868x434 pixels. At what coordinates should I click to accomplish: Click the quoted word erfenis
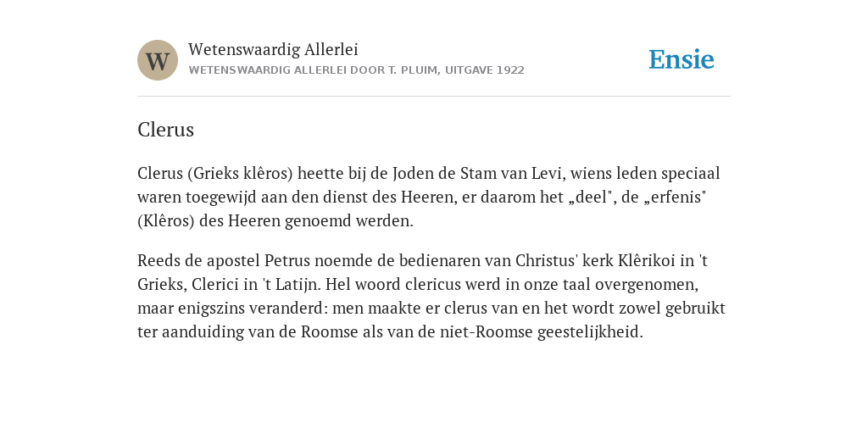[675, 197]
